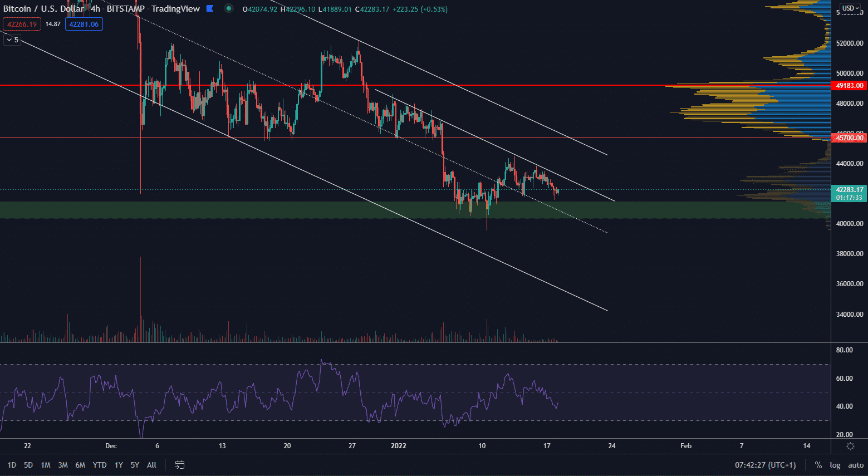Toggle auto scale with the auto button
868x476 pixels.
pos(856,465)
